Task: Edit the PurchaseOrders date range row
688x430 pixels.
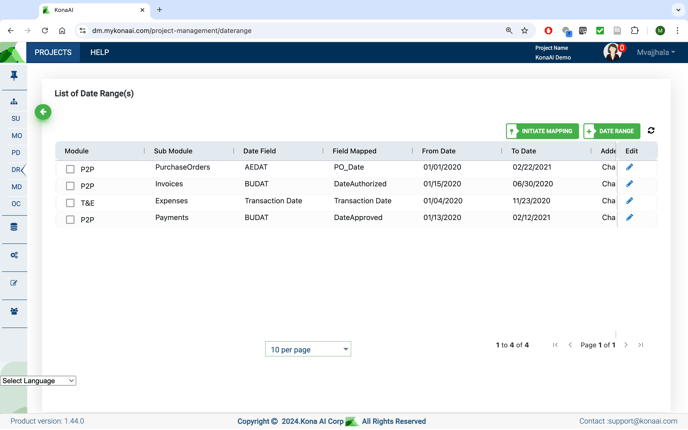Action: click(x=629, y=168)
